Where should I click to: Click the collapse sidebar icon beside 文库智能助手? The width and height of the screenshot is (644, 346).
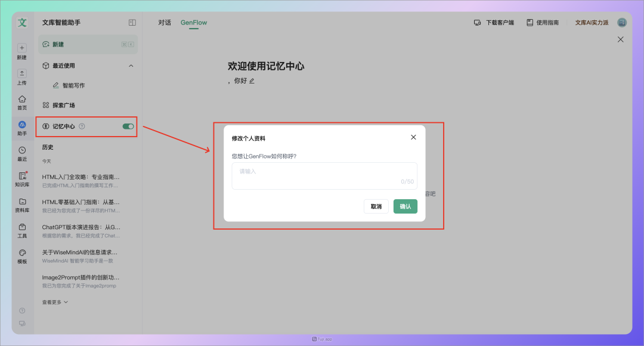131,22
